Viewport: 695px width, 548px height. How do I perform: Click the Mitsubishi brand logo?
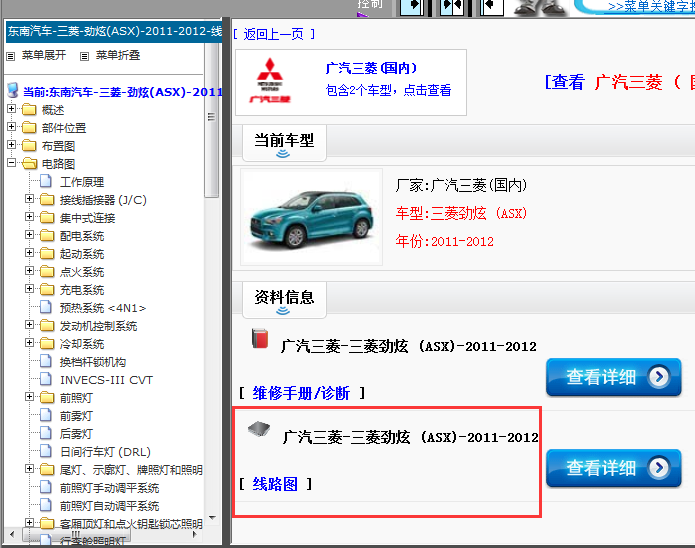[269, 81]
